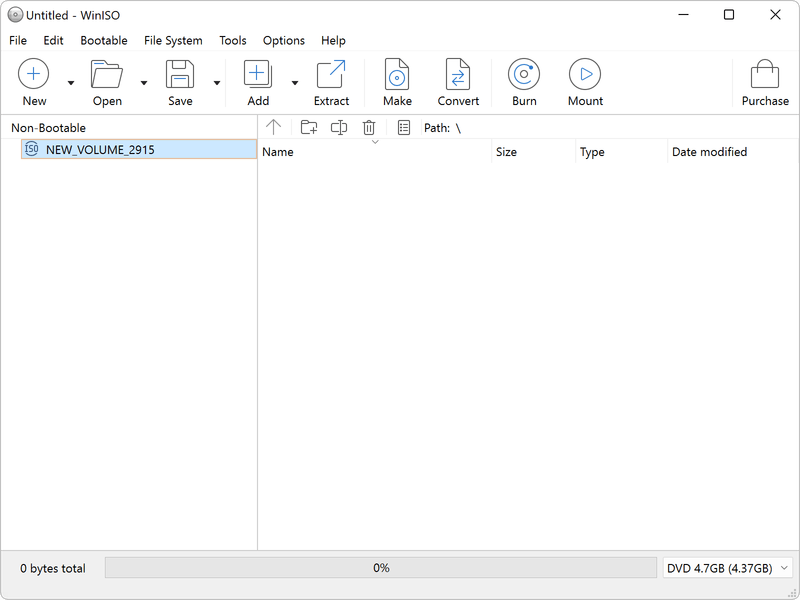The width and height of the screenshot is (800, 600).
Task: Click the Burn disc icon
Action: [524, 75]
